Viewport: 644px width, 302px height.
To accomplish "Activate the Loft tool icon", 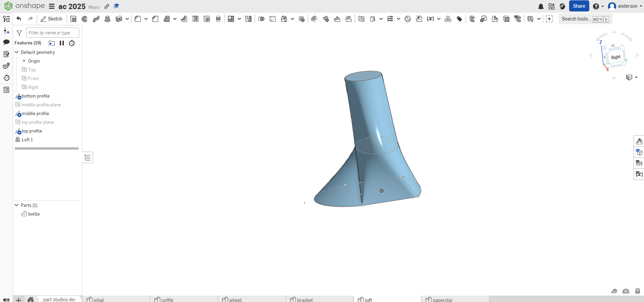I will (107, 19).
